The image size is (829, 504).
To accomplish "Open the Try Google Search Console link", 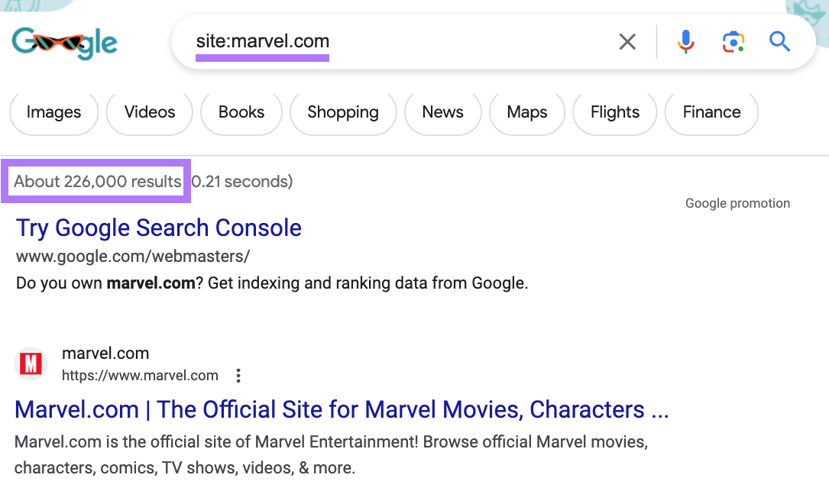I will (158, 228).
